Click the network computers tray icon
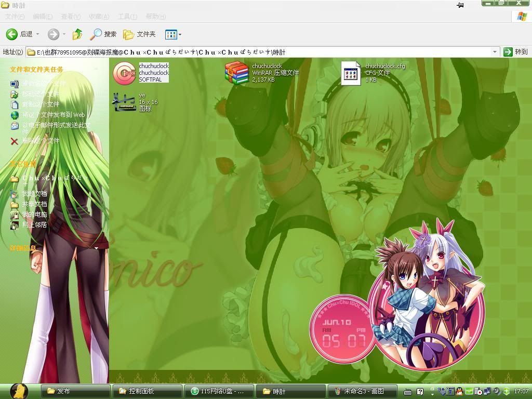This screenshot has width=532, height=399. point(487,391)
